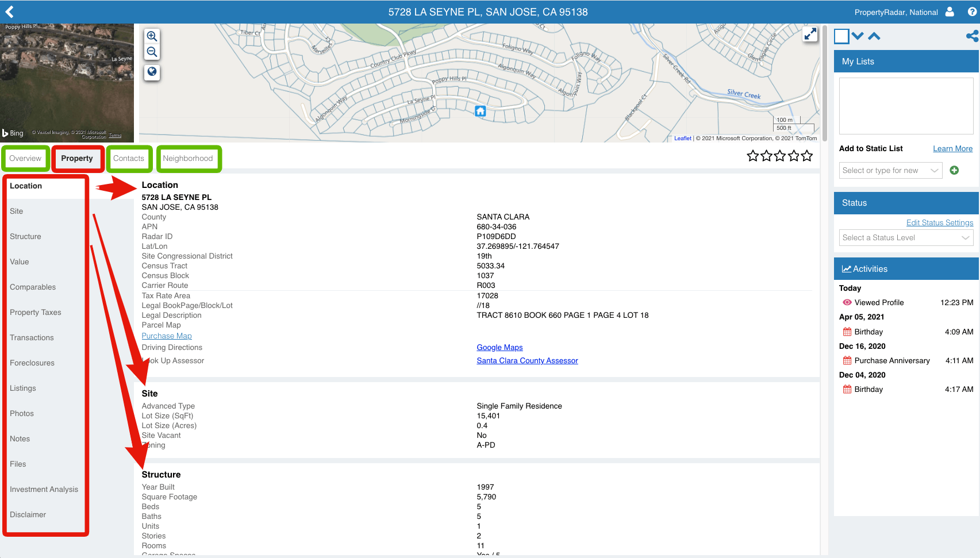Image resolution: width=980 pixels, height=558 pixels.
Task: Open the map layer globe button
Action: (x=152, y=72)
